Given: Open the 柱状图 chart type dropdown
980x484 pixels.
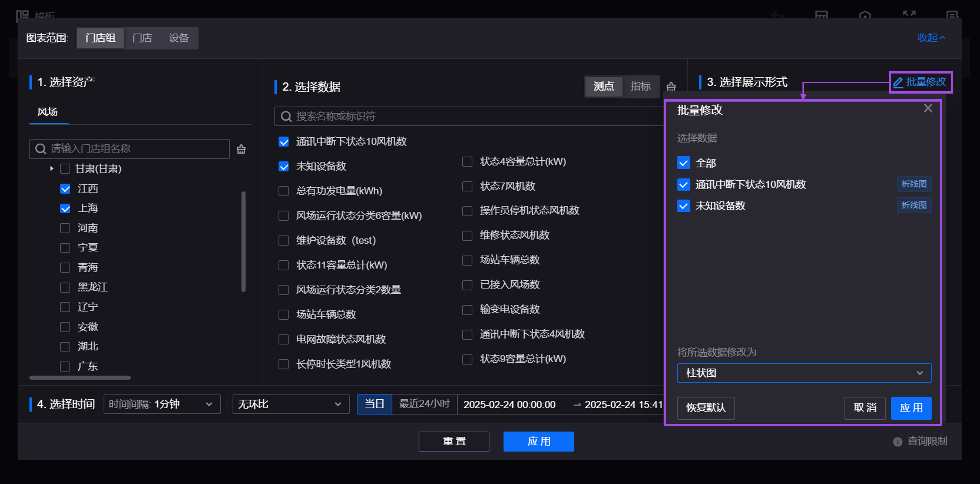Looking at the screenshot, I should tap(804, 373).
